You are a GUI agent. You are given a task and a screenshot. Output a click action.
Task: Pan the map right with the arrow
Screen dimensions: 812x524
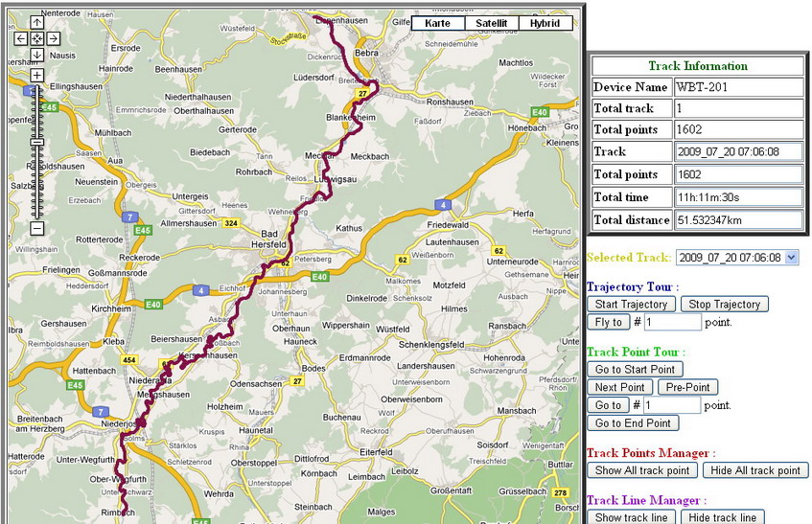point(54,38)
